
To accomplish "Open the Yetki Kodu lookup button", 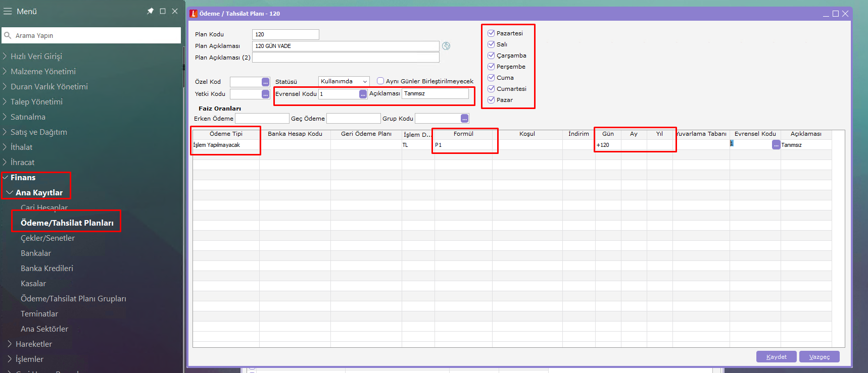I will click(x=265, y=94).
